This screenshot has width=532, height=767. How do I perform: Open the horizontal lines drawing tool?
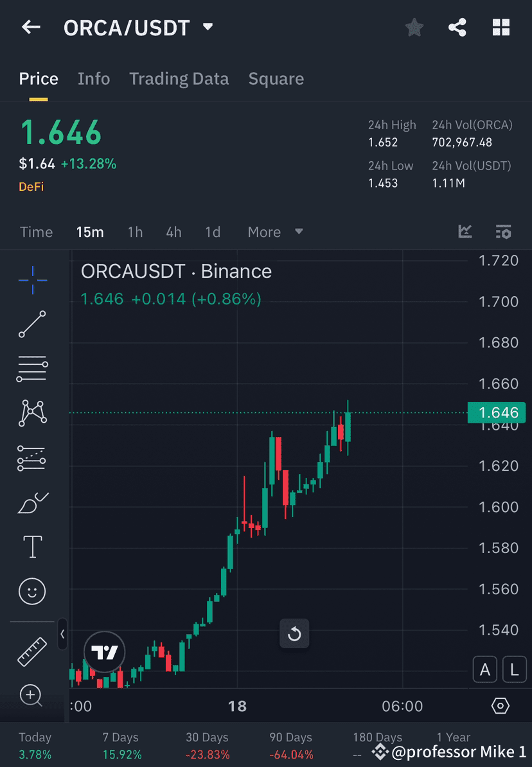pyautogui.click(x=32, y=369)
